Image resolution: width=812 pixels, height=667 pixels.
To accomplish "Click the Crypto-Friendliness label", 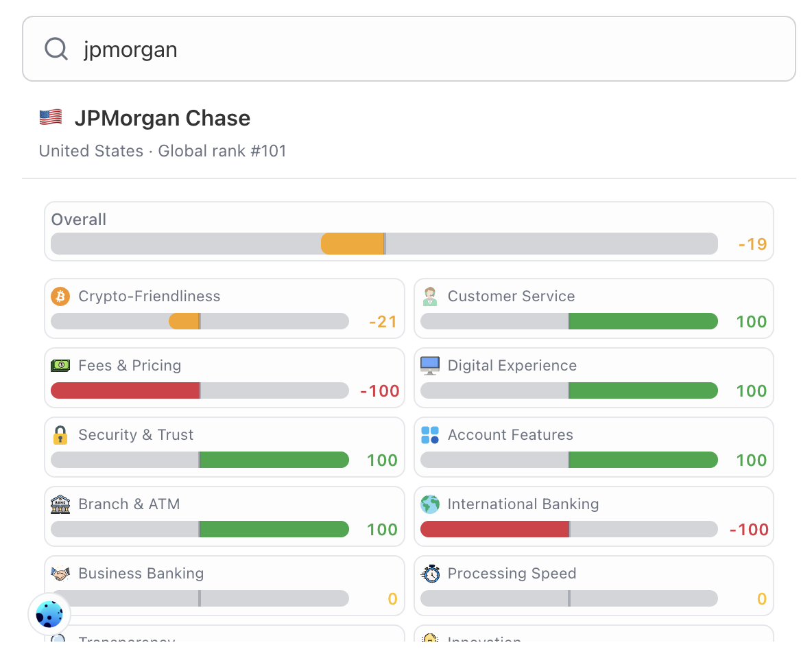I will (149, 296).
